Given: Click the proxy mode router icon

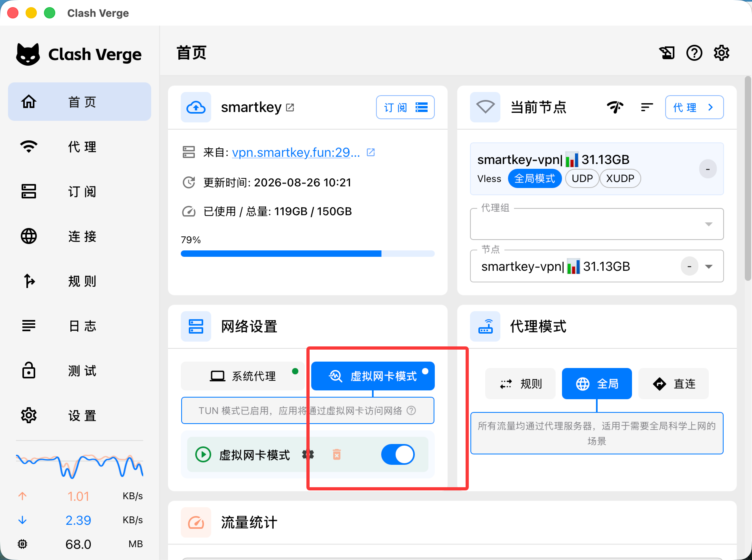Looking at the screenshot, I should coord(485,326).
